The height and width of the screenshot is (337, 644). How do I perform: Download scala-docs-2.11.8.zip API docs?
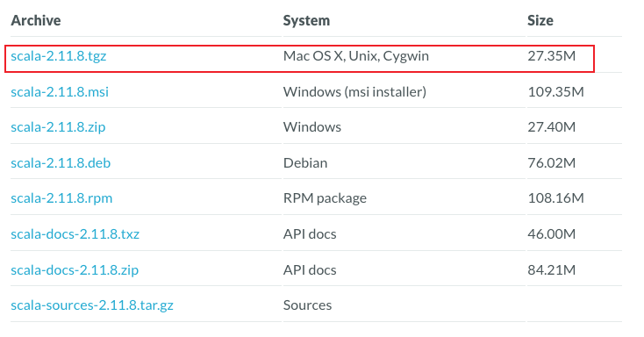point(75,270)
